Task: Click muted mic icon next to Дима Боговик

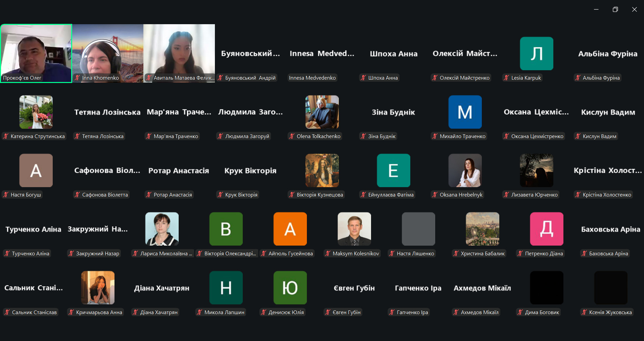Action: click(520, 312)
